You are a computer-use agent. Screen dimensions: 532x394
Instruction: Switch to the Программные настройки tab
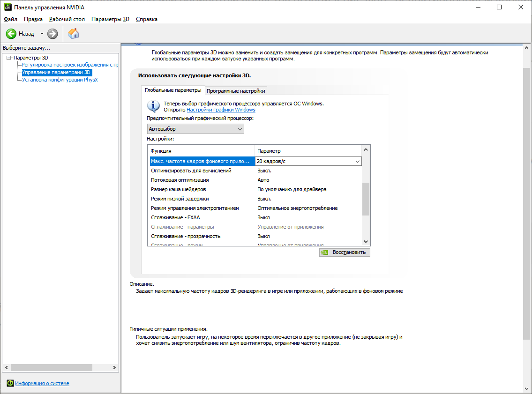point(236,90)
